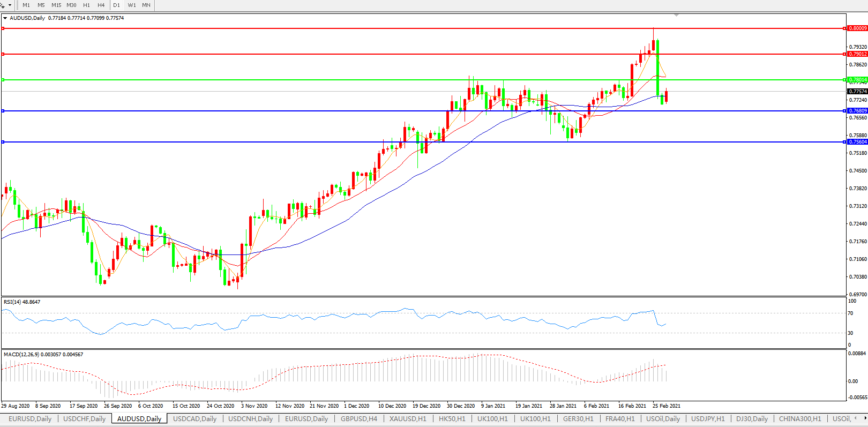Viewport: 868px width, 427px height.
Task: Click the toolbar icon at far top-left
Action: click(3, 5)
